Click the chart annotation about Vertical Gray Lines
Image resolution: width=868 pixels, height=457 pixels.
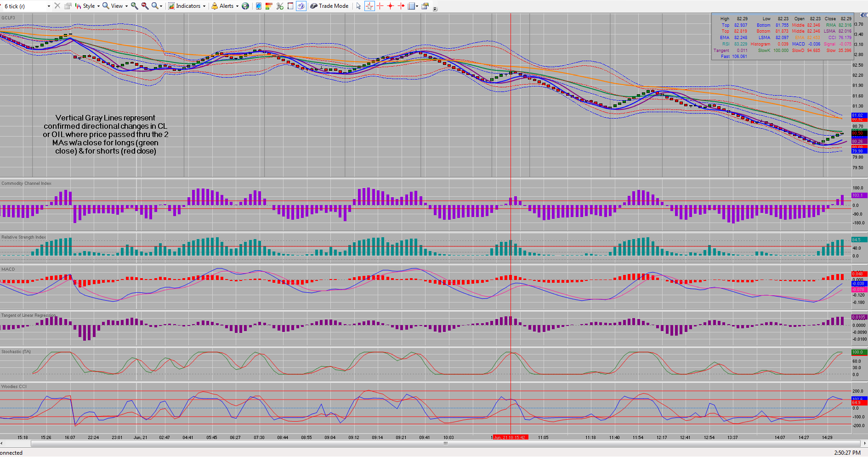click(106, 134)
